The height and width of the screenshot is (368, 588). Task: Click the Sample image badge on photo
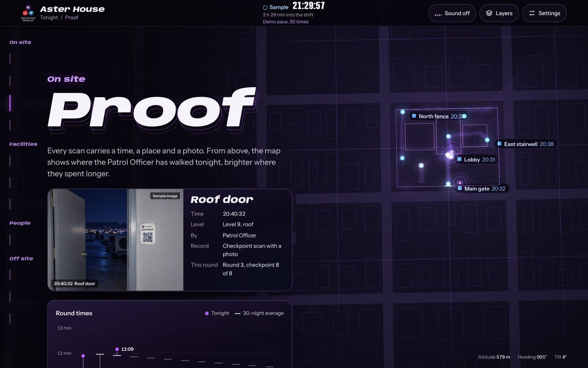click(x=165, y=196)
